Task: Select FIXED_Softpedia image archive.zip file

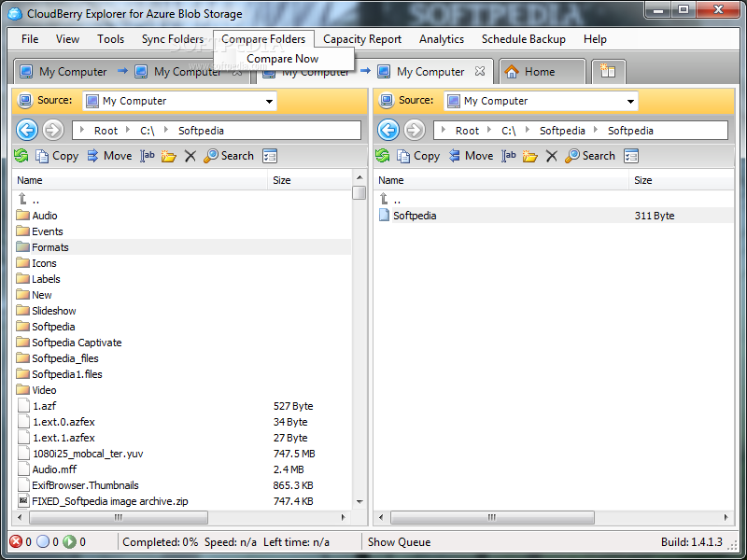Action: pos(183,501)
